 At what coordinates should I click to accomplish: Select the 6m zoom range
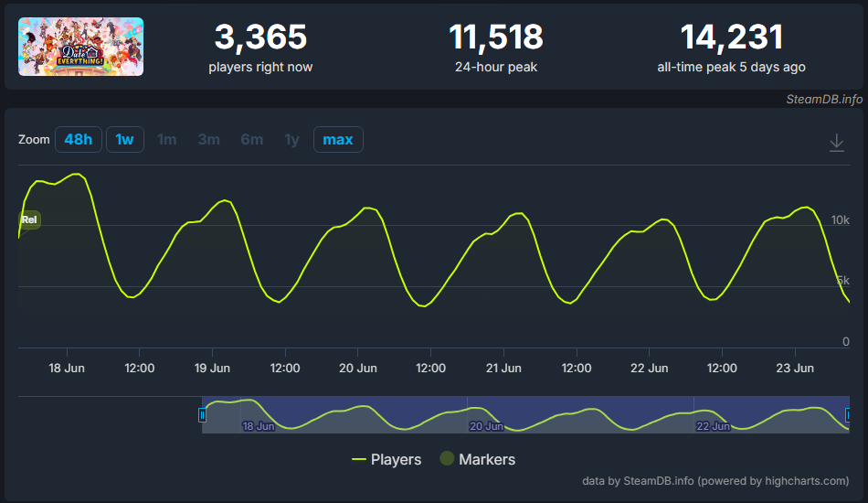tap(252, 140)
